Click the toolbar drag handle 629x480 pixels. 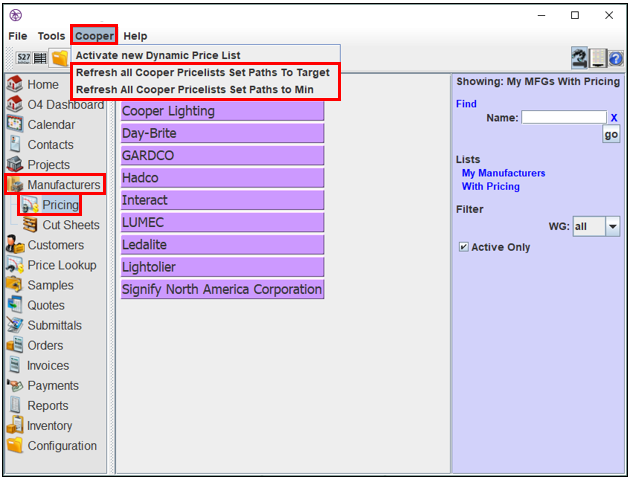pyautogui.click(x=11, y=58)
